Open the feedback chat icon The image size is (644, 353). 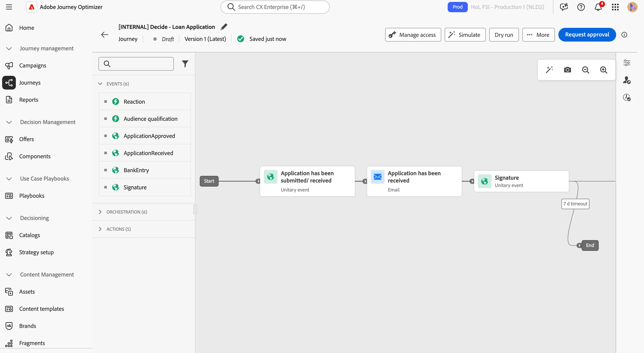[x=564, y=7]
